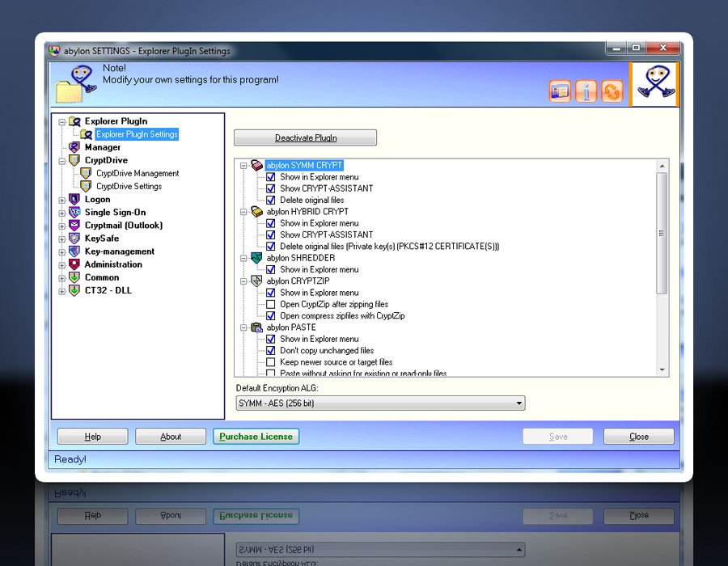Click the abylon SHREDDER icon
The image size is (728, 566).
click(x=256, y=258)
